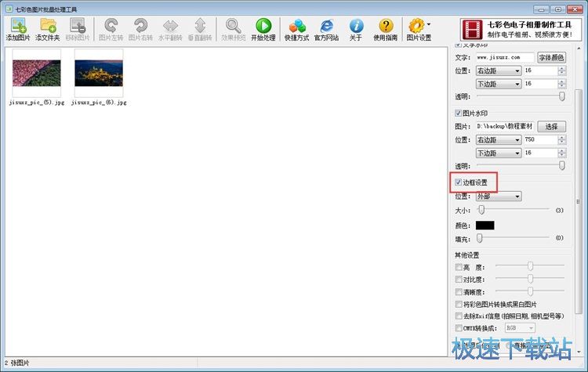588x372 pixels.
Task: Open the black border 颜色 color swatch
Action: point(485,226)
